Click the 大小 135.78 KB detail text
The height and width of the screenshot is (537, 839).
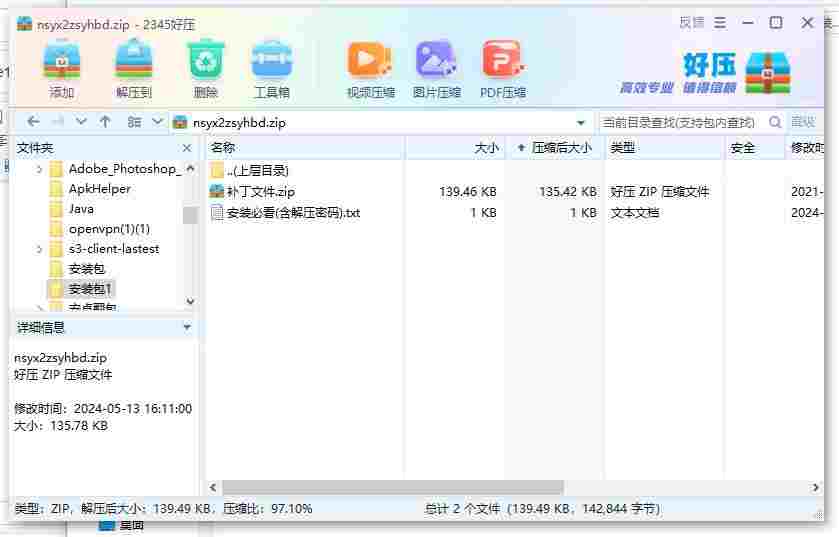(61, 426)
